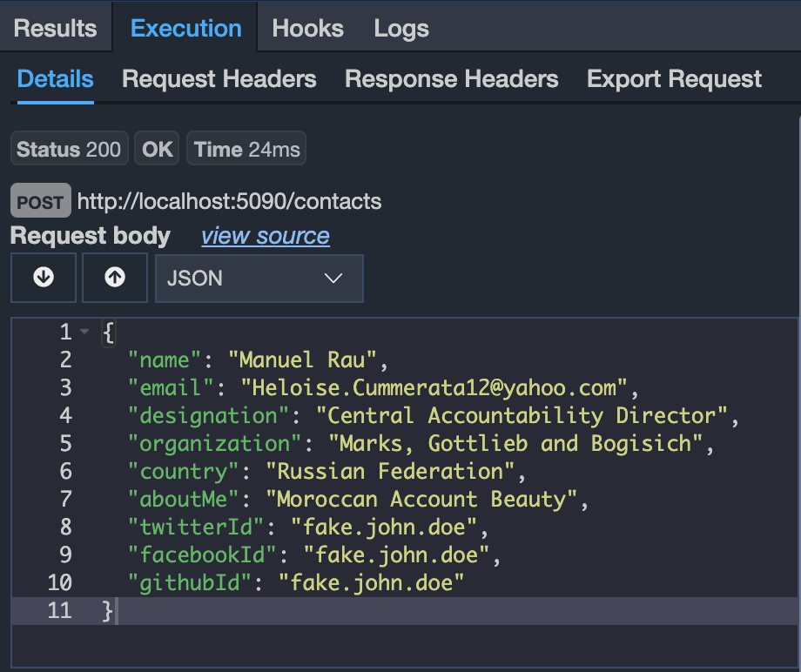The width and height of the screenshot is (801, 672).
Task: Open the Export Request tab
Action: pos(674,79)
